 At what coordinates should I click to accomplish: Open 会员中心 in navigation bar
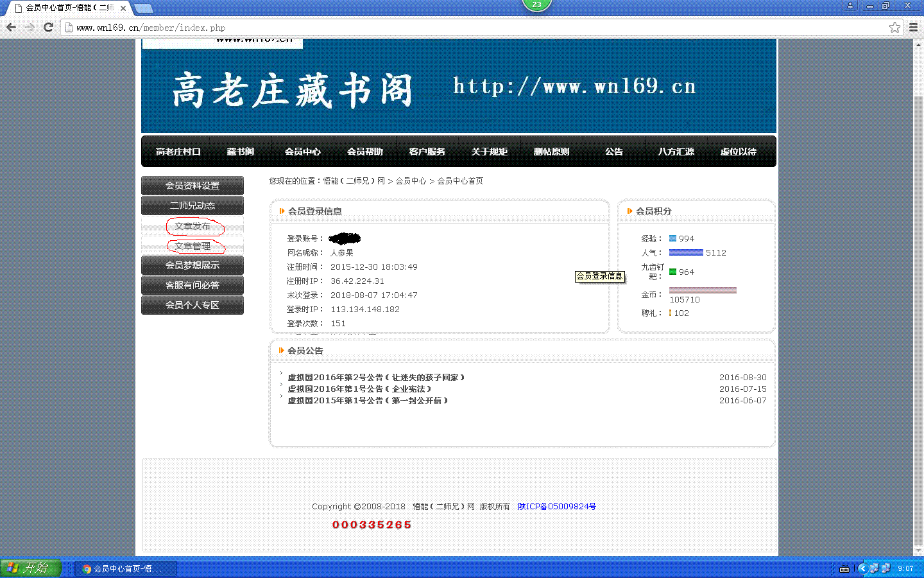tap(302, 152)
